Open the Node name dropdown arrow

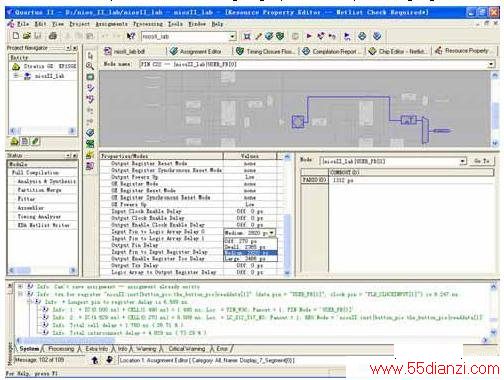pos(491,64)
